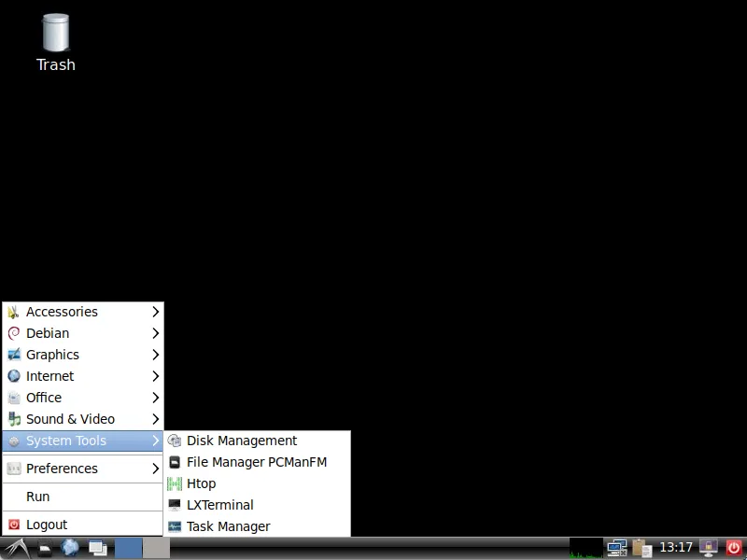
Task: Open the Sound & Video menu category
Action: 83,419
